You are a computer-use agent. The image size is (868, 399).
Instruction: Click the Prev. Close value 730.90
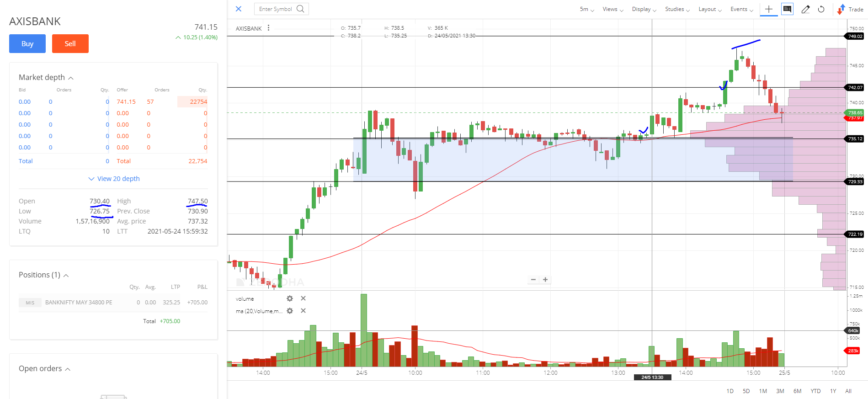[x=197, y=211]
